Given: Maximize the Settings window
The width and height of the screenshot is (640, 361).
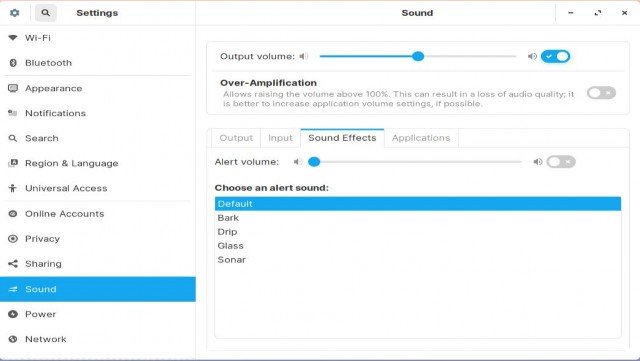Looking at the screenshot, I should 598,13.
